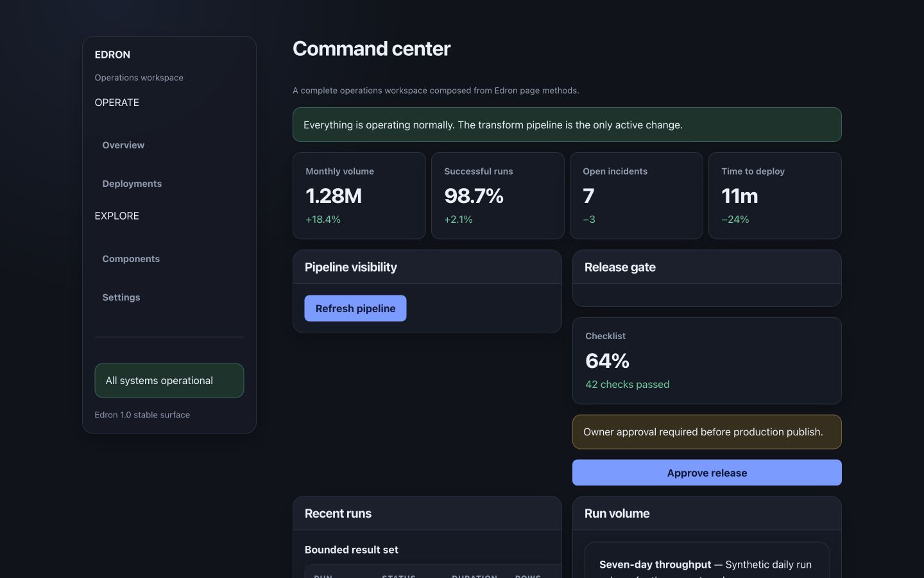Click the +18.4% change value
The width and height of the screenshot is (924, 578).
click(x=323, y=219)
